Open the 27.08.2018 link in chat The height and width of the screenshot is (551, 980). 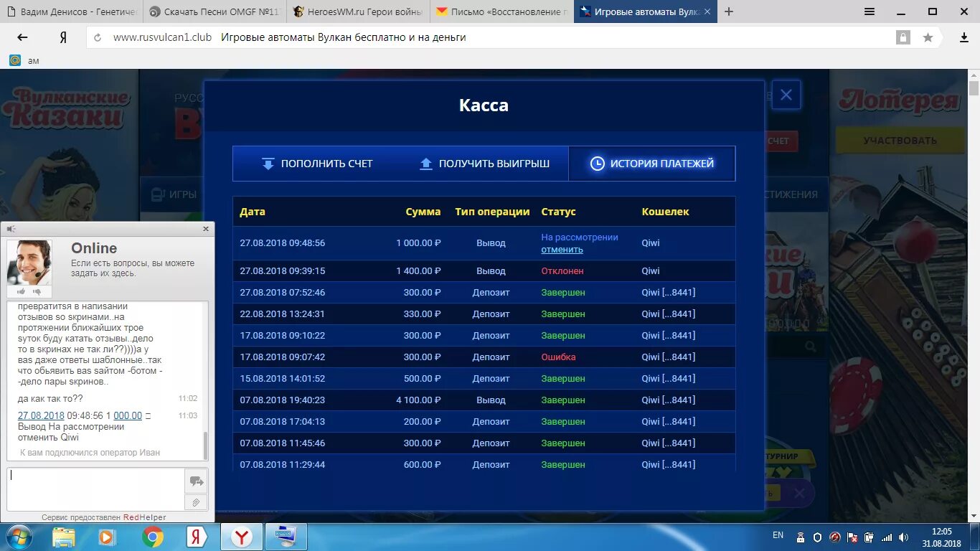tap(41, 415)
